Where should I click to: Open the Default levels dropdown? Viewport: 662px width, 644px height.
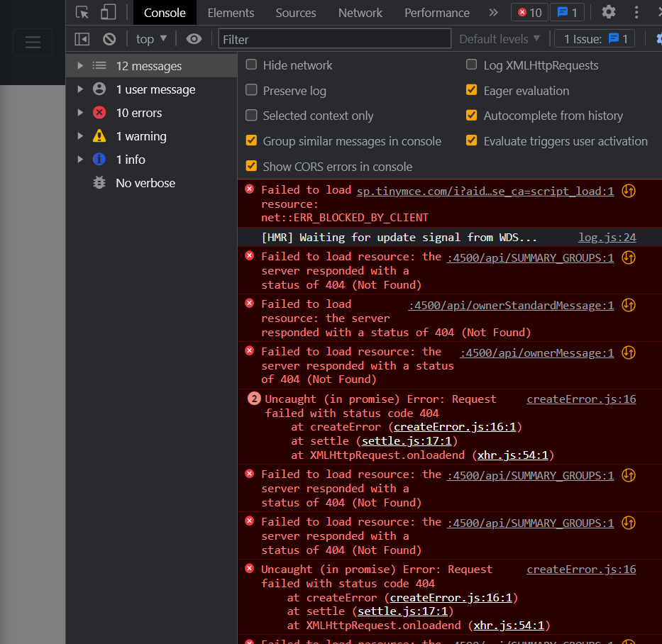(500, 39)
